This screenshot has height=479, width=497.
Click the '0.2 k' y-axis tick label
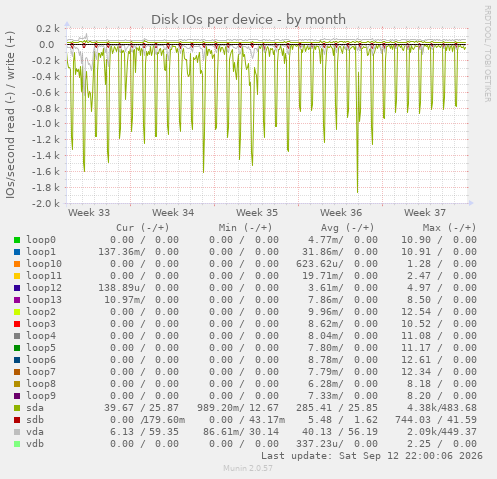point(48,29)
